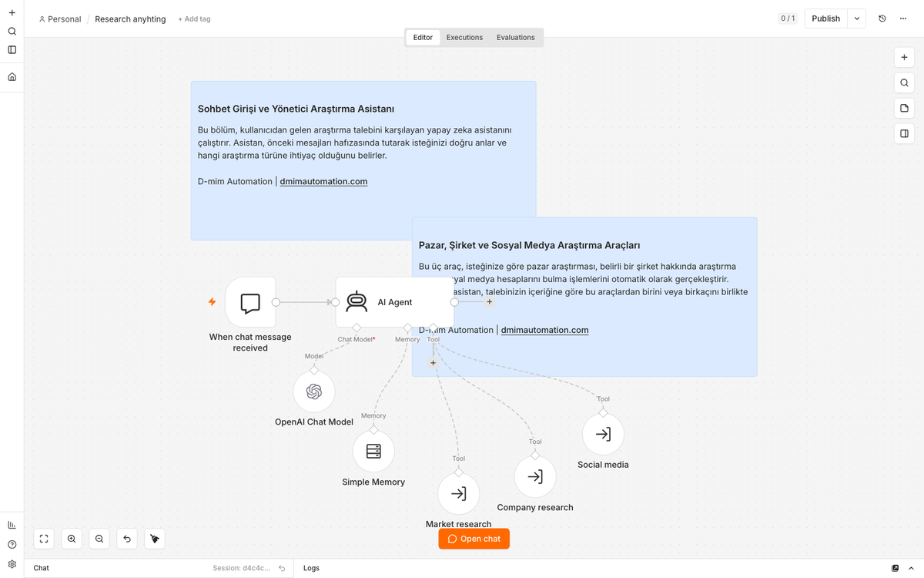The image size is (924, 578).
Task: Open settings gear in the left sidebar
Action: tap(12, 564)
